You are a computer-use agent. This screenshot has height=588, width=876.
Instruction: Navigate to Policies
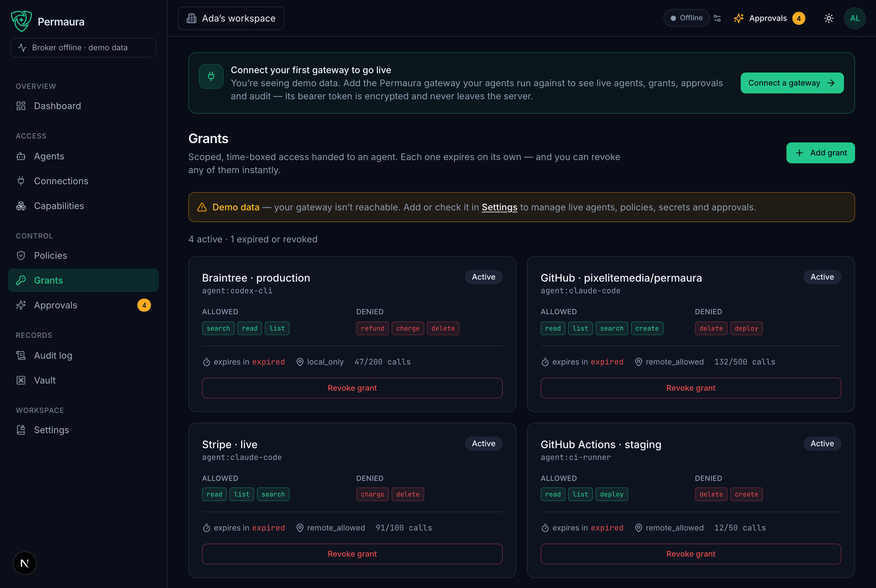click(83, 255)
